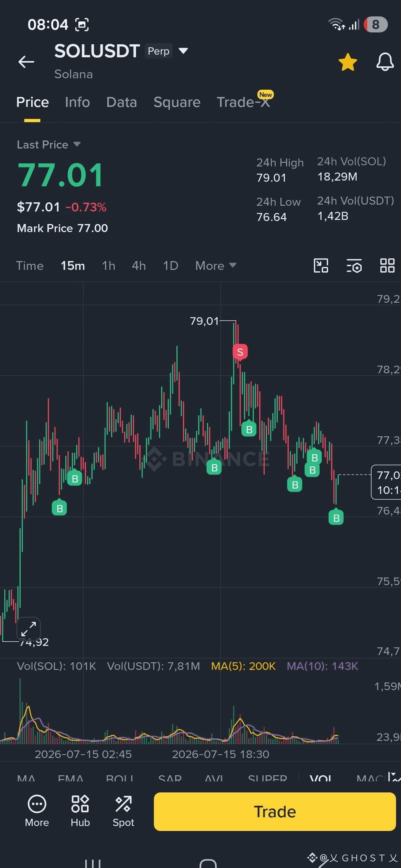Switch to the Price tab
Screen dimensions: 401x868
[32, 102]
